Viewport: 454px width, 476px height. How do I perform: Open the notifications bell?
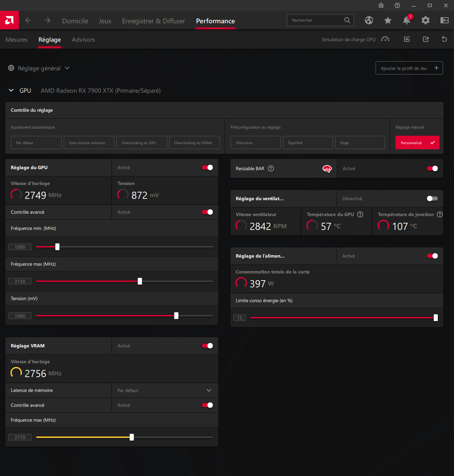407,21
